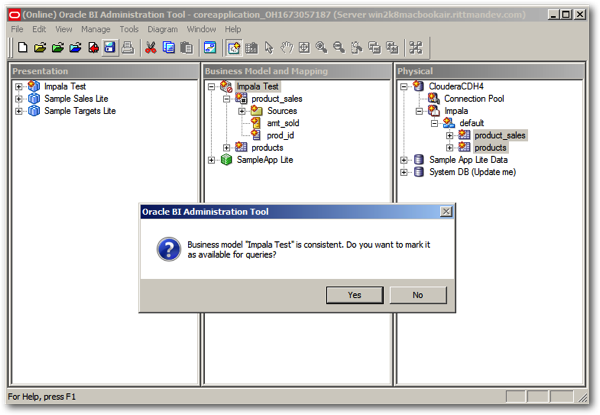Click Yes to mark model available

[355, 295]
